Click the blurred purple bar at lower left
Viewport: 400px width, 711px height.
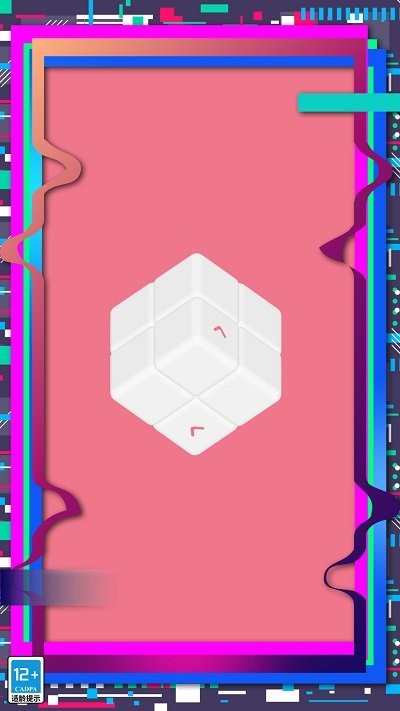point(57,587)
